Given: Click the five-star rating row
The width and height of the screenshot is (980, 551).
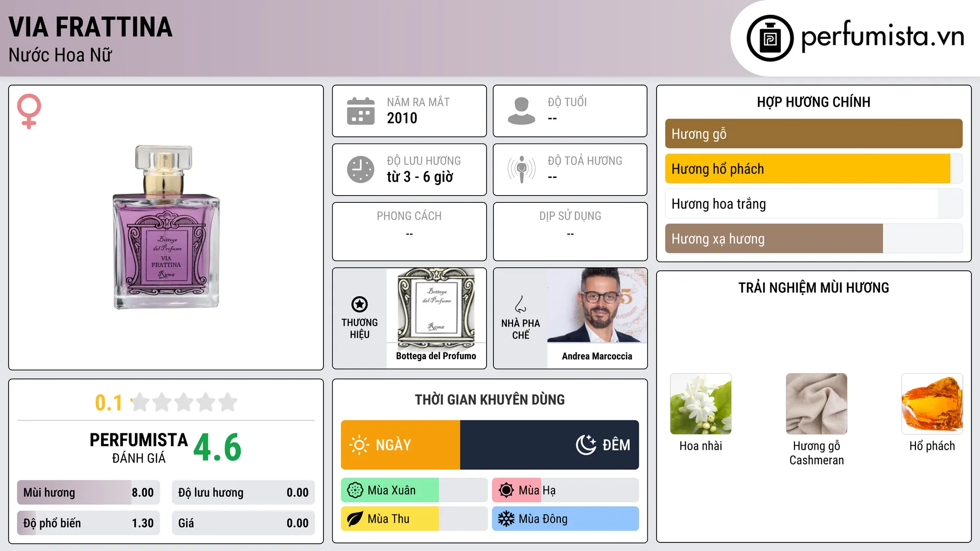Looking at the screenshot, I should pyautogui.click(x=184, y=402).
